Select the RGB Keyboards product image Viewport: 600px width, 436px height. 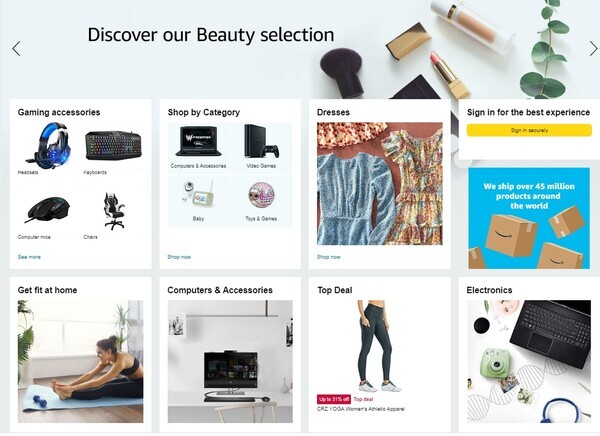[x=114, y=145]
